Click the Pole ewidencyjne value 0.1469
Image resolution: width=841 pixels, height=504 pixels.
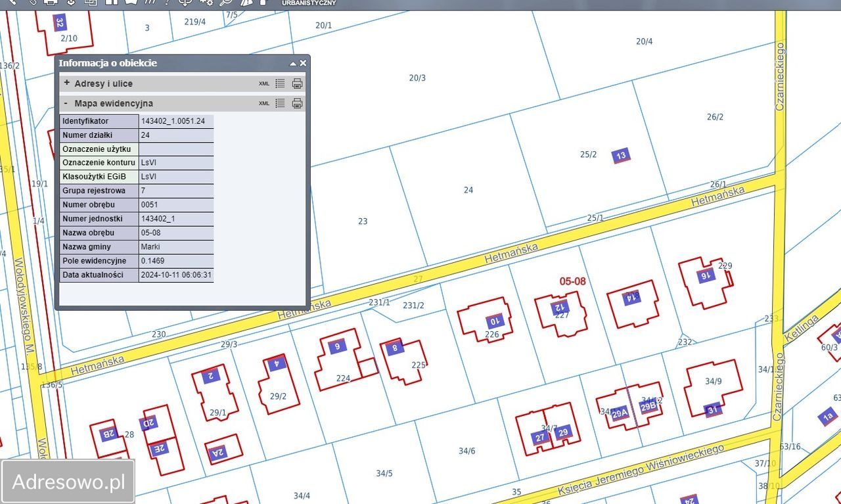click(176, 261)
